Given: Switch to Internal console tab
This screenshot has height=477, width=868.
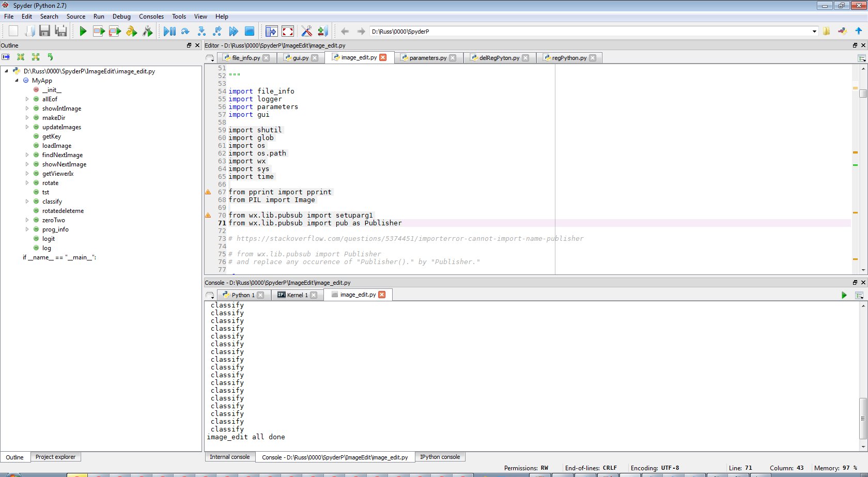Looking at the screenshot, I should coord(229,457).
